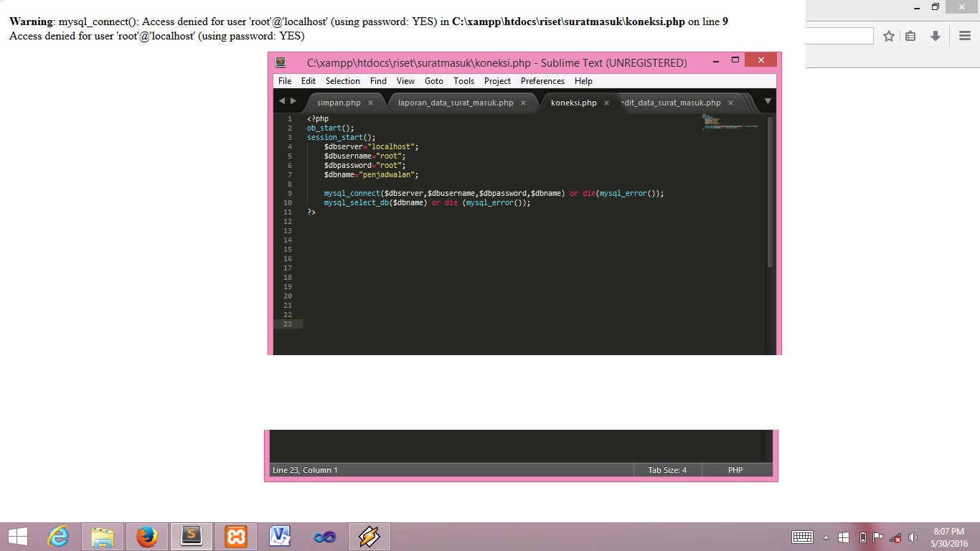Image resolution: width=980 pixels, height=551 pixels.
Task: Click the session_start(); line
Action: tap(341, 137)
